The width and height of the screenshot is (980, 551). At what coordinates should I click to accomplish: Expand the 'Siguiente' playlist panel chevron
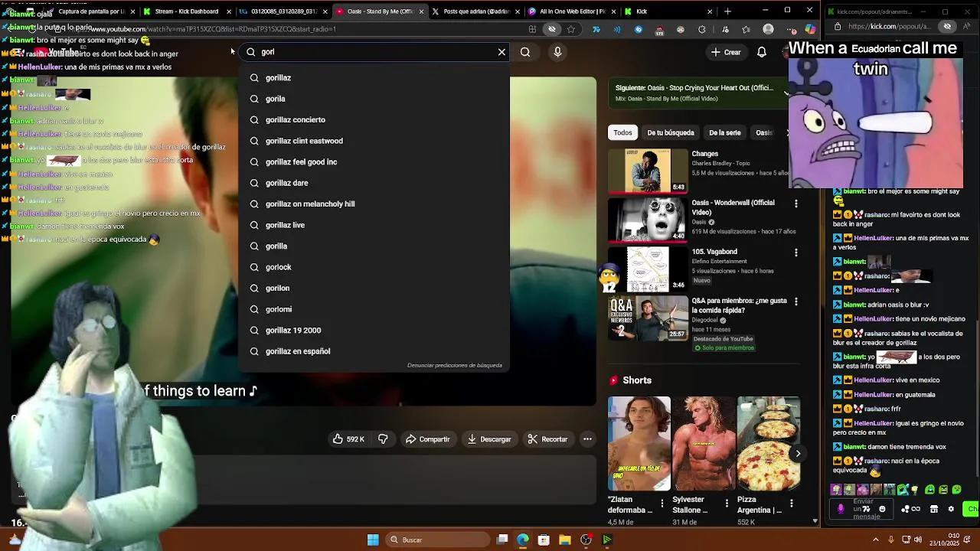(x=786, y=93)
